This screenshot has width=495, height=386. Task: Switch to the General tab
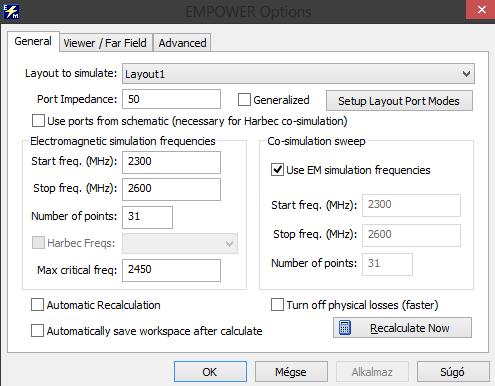(33, 41)
